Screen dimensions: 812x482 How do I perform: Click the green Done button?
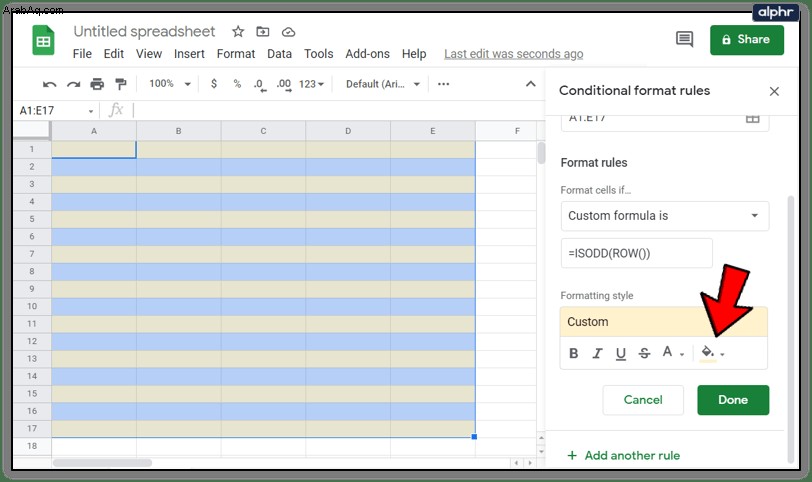click(733, 400)
